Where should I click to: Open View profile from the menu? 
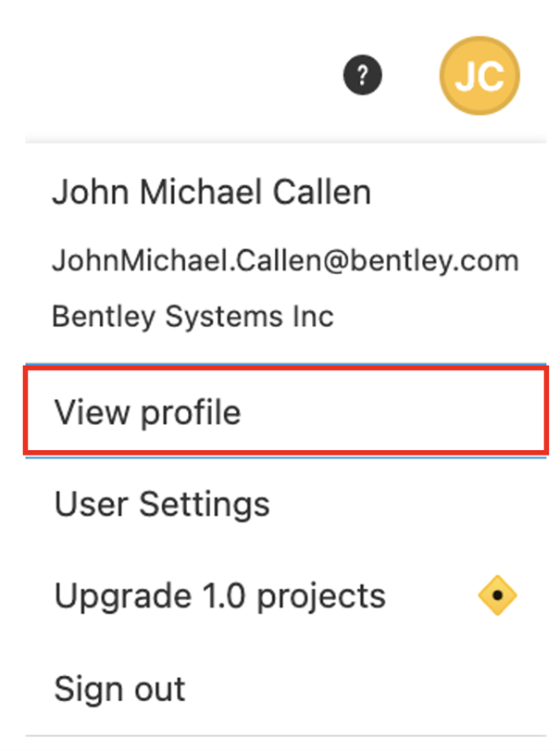pyautogui.click(x=147, y=412)
